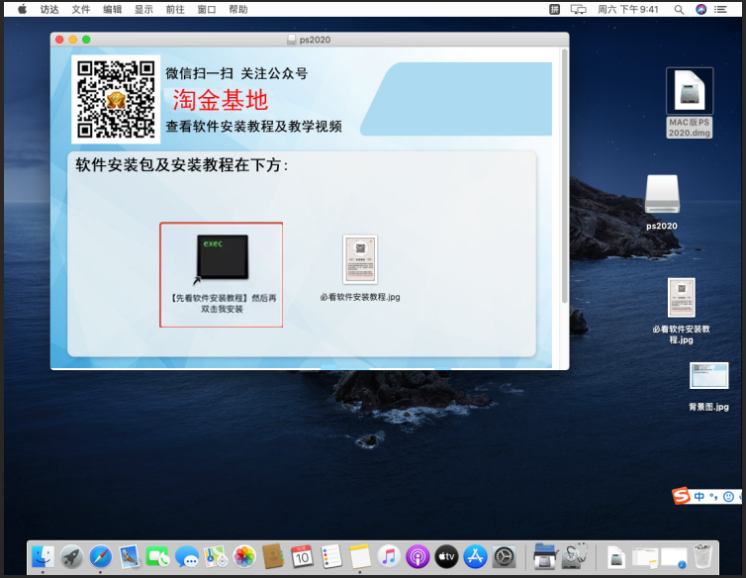Click the dmg document icon in the Dock
746x578 pixels.
click(616, 557)
